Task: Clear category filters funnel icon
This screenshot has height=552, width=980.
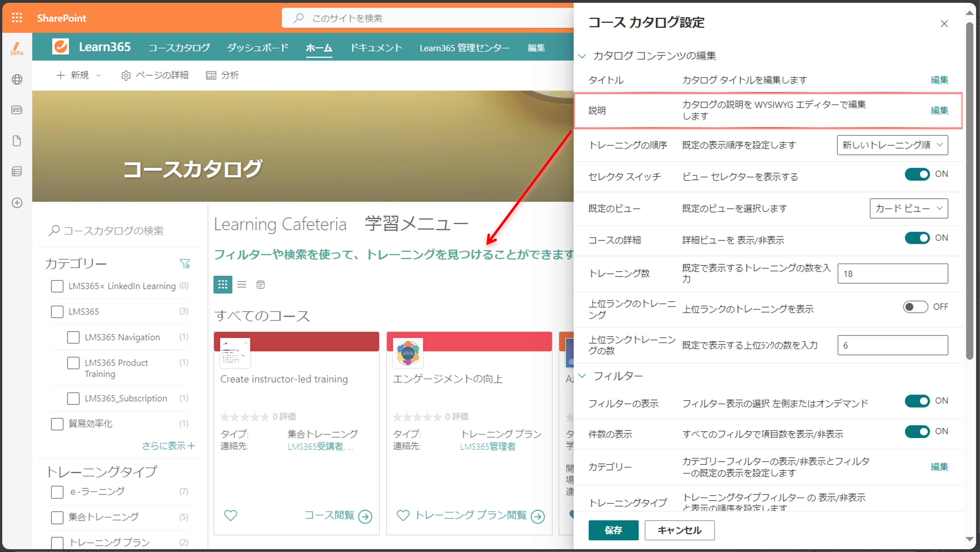Action: pos(185,264)
